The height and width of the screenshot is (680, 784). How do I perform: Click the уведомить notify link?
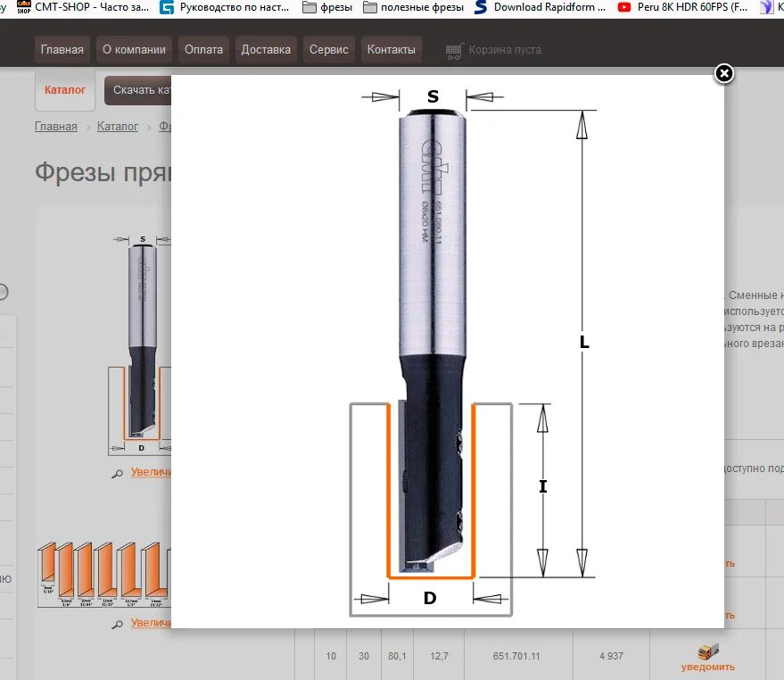point(707,667)
